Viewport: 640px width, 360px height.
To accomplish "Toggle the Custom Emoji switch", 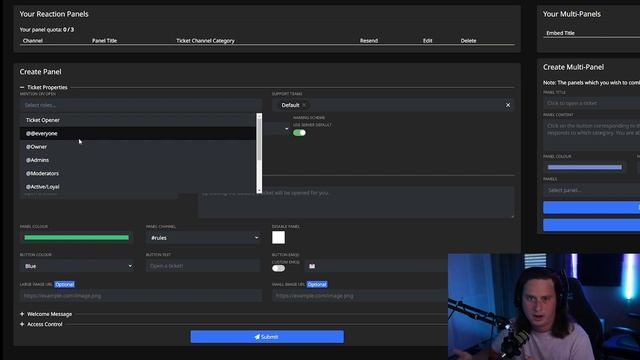I will click(x=278, y=268).
